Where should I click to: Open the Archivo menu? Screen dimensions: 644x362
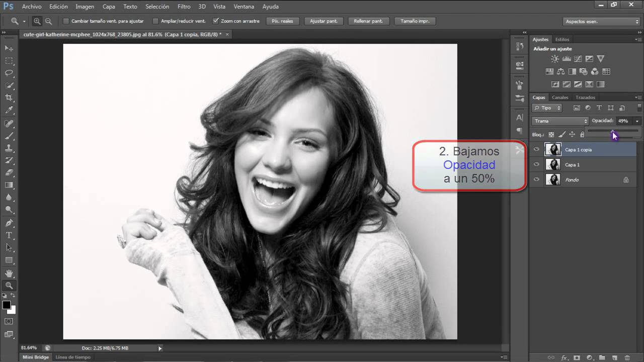click(x=32, y=7)
